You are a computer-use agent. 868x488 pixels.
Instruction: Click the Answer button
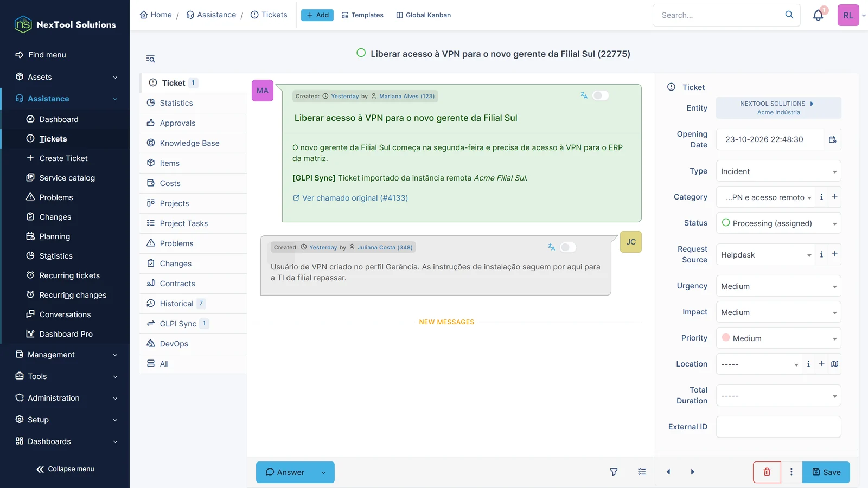(x=285, y=472)
